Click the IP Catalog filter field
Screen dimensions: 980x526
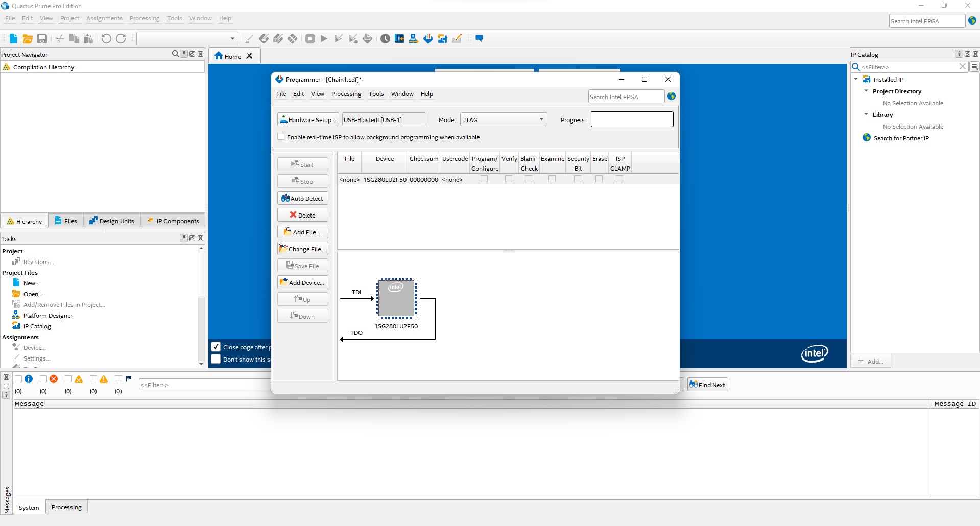coord(909,67)
